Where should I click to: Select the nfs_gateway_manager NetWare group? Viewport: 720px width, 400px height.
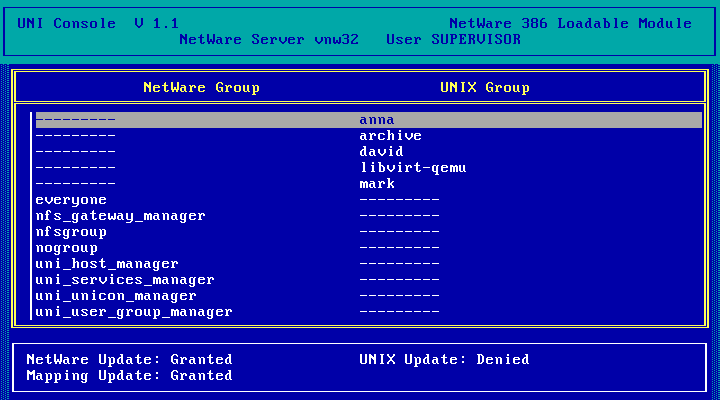click(x=369, y=216)
